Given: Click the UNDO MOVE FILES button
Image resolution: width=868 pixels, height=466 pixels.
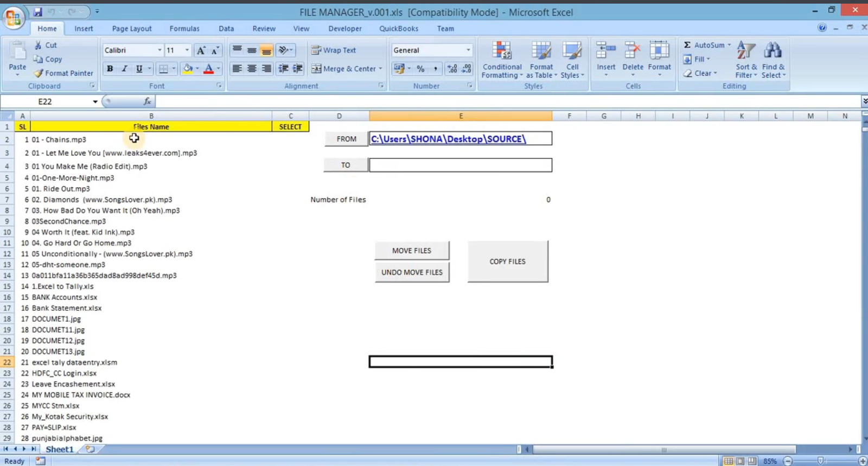Looking at the screenshot, I should click(x=412, y=272).
